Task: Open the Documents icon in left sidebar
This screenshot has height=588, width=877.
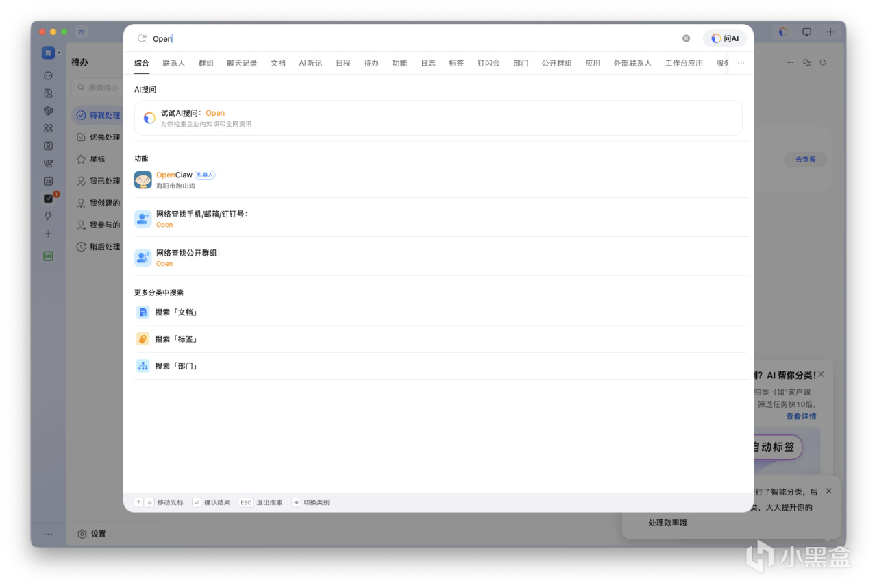Action: (48, 93)
